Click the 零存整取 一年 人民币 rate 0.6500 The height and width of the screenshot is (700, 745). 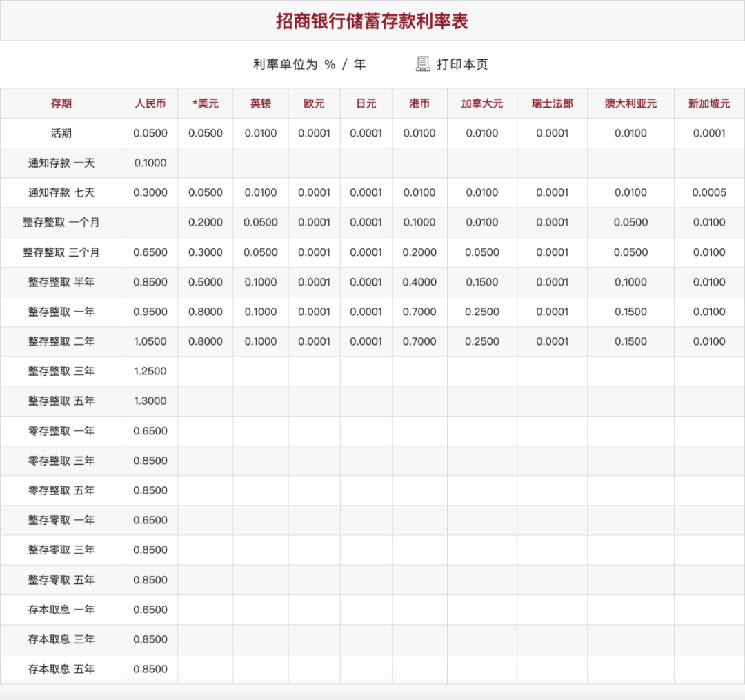tap(150, 431)
